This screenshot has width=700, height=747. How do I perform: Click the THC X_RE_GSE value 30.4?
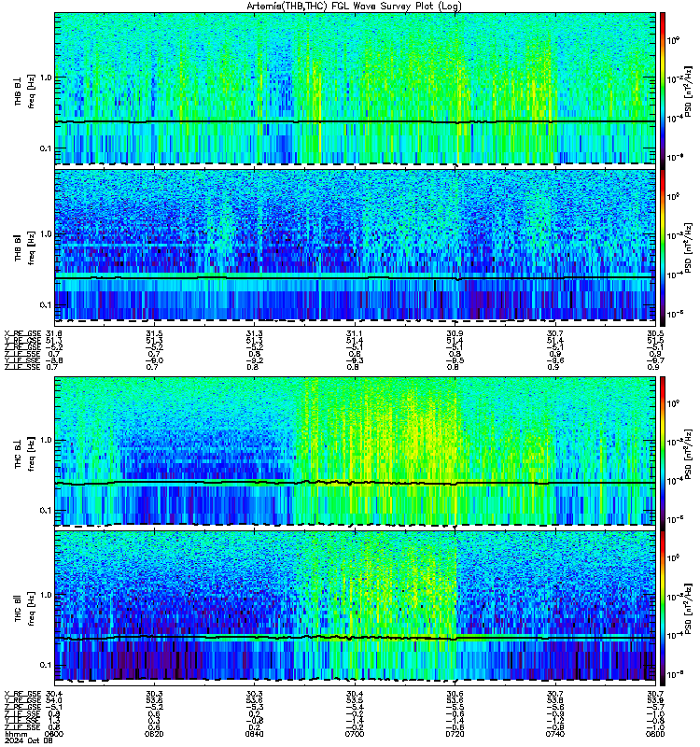point(54,694)
